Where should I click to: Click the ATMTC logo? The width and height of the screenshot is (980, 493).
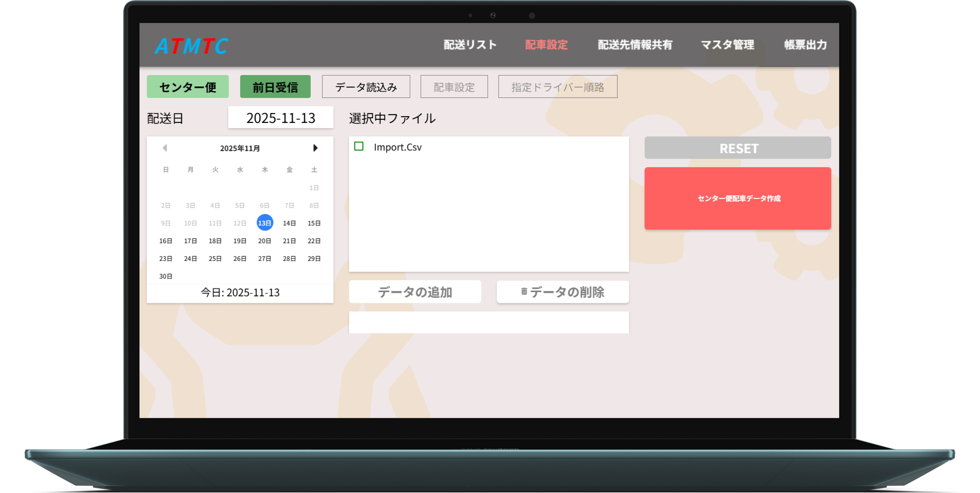[x=191, y=46]
